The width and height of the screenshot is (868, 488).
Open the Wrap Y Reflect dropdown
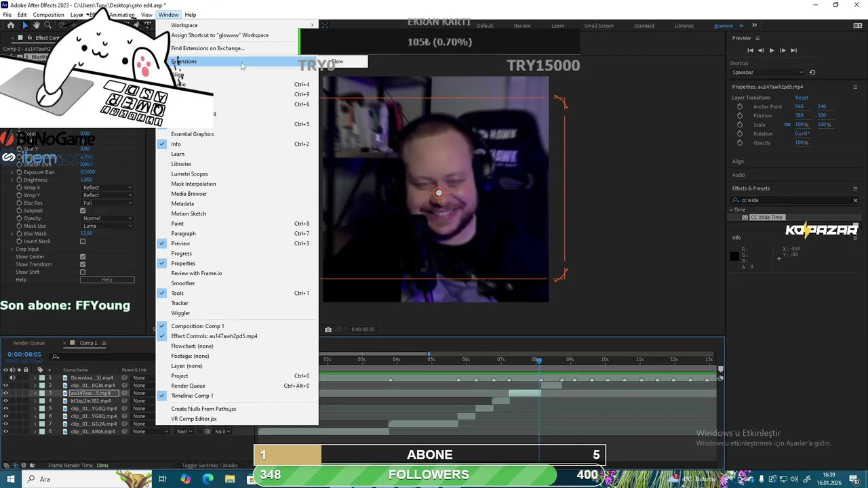pyautogui.click(x=107, y=195)
